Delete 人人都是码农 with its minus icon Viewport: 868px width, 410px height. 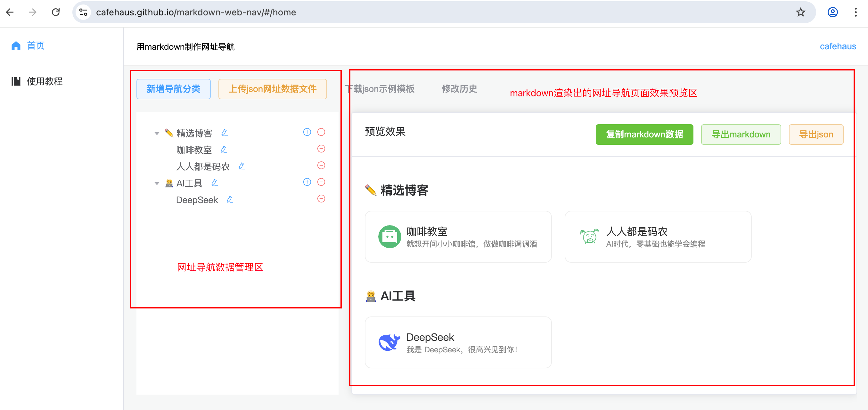(x=321, y=165)
